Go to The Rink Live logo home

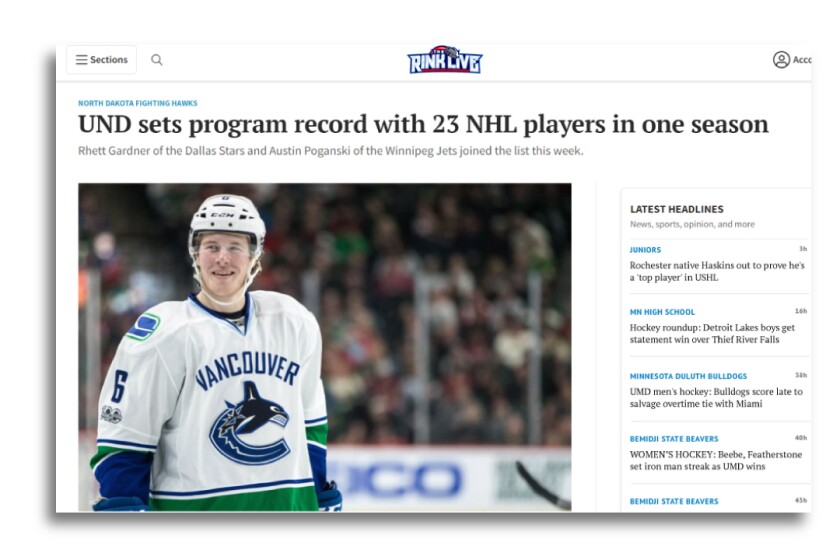click(x=445, y=59)
